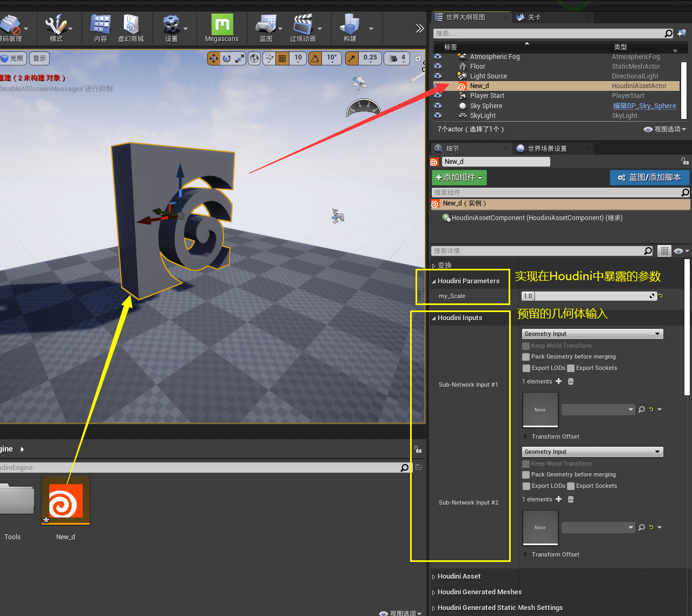Reset my_Scale parameter to default
The height and width of the screenshot is (616, 692).
661,296
